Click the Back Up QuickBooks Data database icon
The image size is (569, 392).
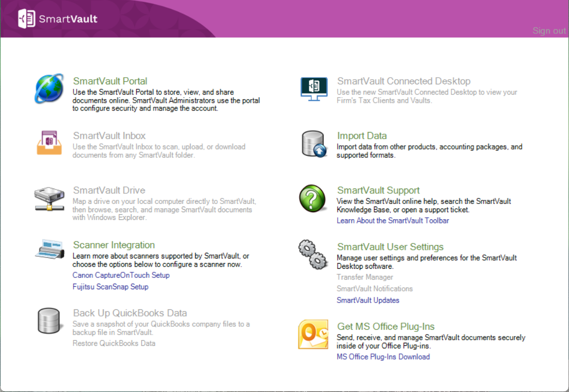[x=49, y=321]
